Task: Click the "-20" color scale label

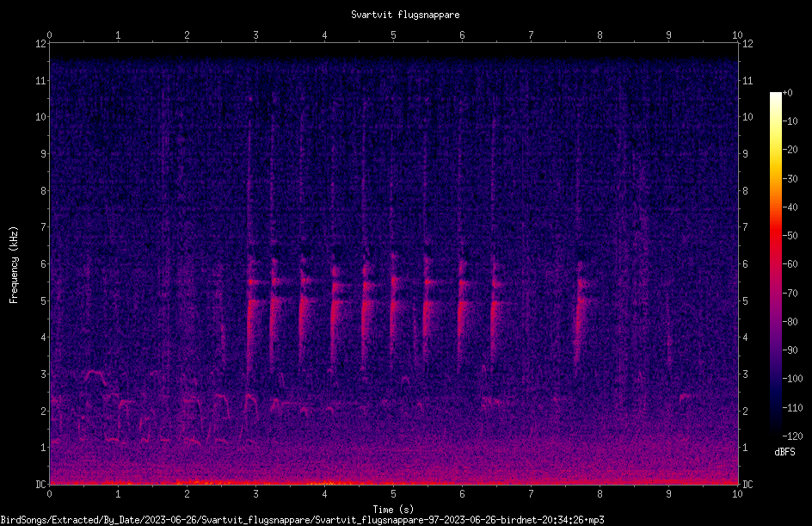Action: (790, 150)
